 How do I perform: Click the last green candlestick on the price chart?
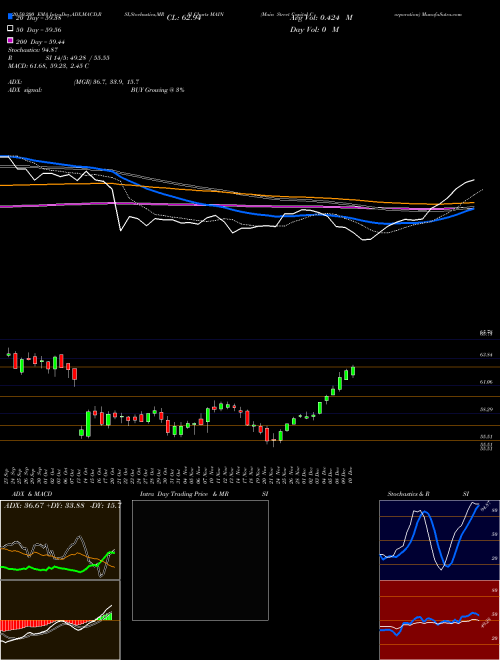click(353, 371)
